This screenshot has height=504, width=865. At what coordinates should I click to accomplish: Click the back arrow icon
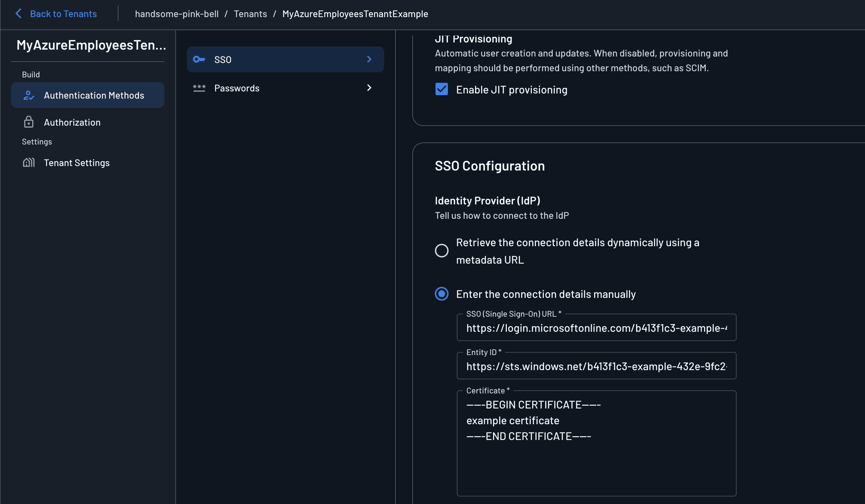coord(18,14)
